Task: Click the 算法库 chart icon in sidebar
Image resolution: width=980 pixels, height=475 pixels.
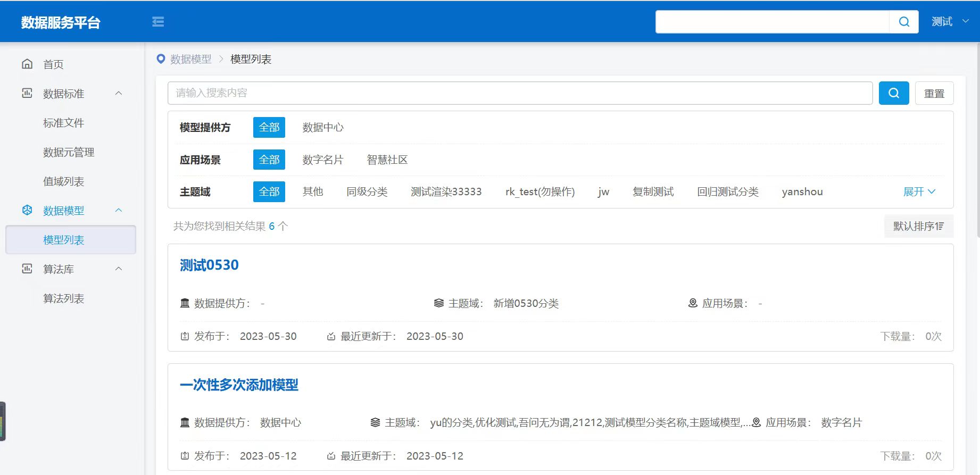Action: [27, 269]
